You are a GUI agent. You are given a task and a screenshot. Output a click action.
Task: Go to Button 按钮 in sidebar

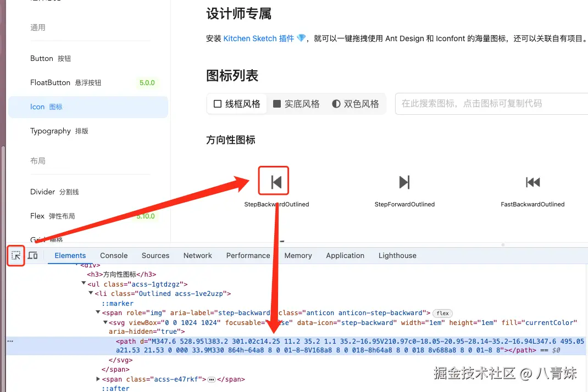[88, 58]
